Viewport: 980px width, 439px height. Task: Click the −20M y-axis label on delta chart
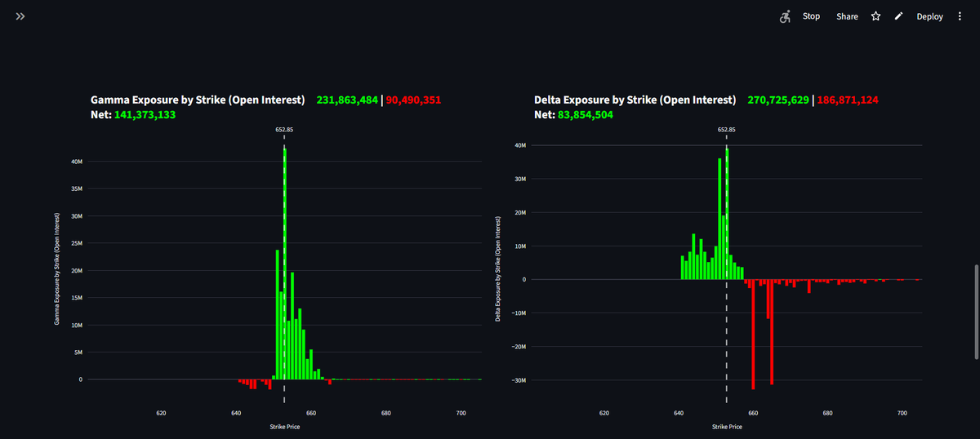coord(520,347)
